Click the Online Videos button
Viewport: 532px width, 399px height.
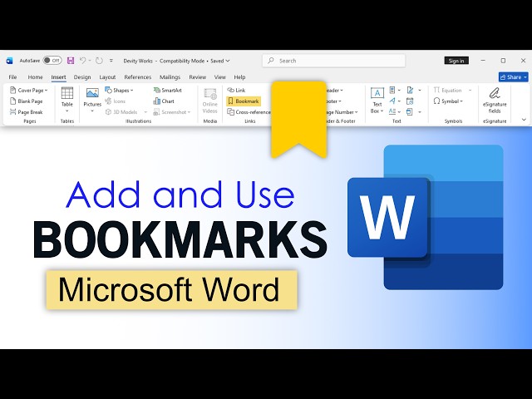click(x=210, y=101)
